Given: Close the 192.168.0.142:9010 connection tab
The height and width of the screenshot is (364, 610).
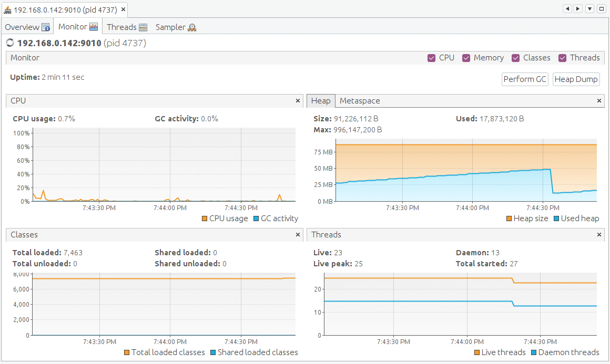Looking at the screenshot, I should [x=123, y=9].
